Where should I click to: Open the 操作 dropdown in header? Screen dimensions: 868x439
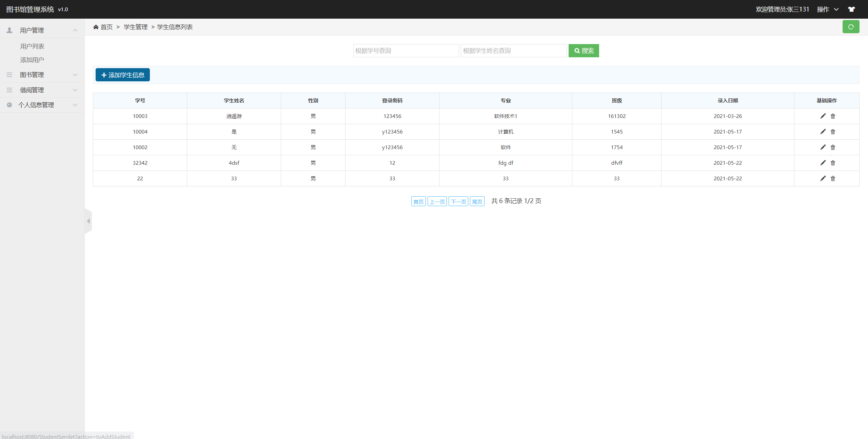pos(827,9)
